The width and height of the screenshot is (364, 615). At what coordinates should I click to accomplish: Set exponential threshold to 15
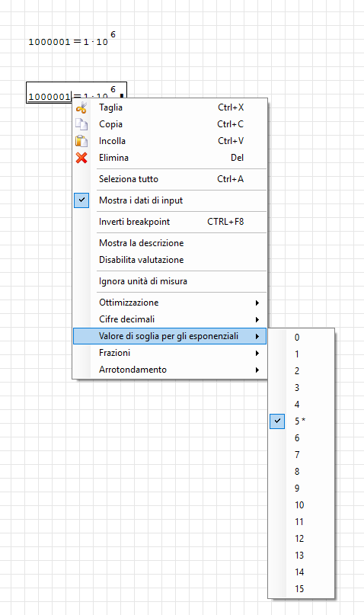click(x=302, y=589)
